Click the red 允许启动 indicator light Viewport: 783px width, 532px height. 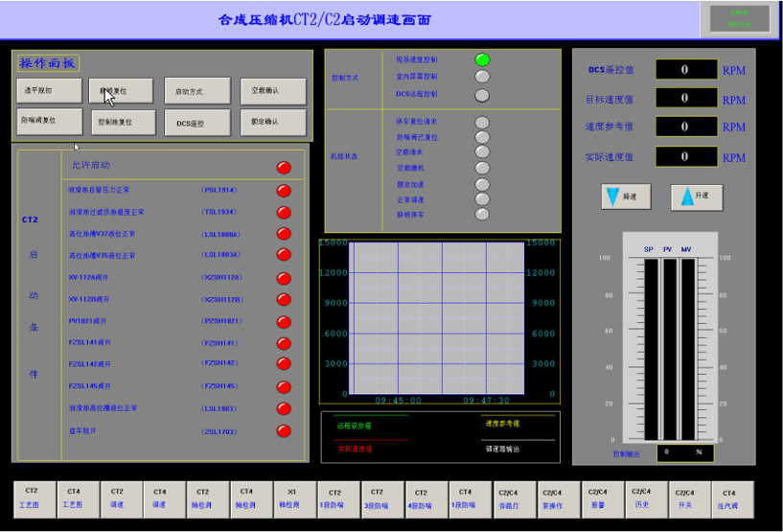click(284, 168)
